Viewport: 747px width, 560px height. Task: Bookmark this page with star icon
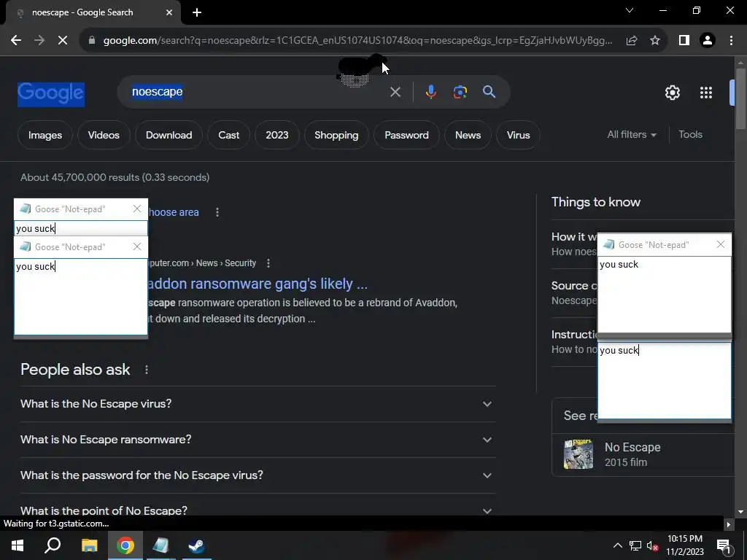(x=655, y=41)
